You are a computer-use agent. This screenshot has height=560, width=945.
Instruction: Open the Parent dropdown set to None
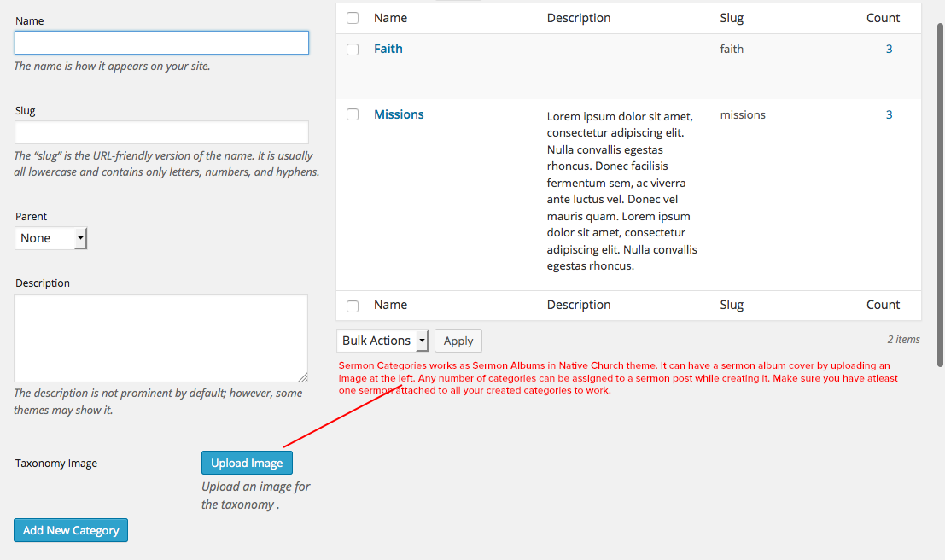[51, 238]
